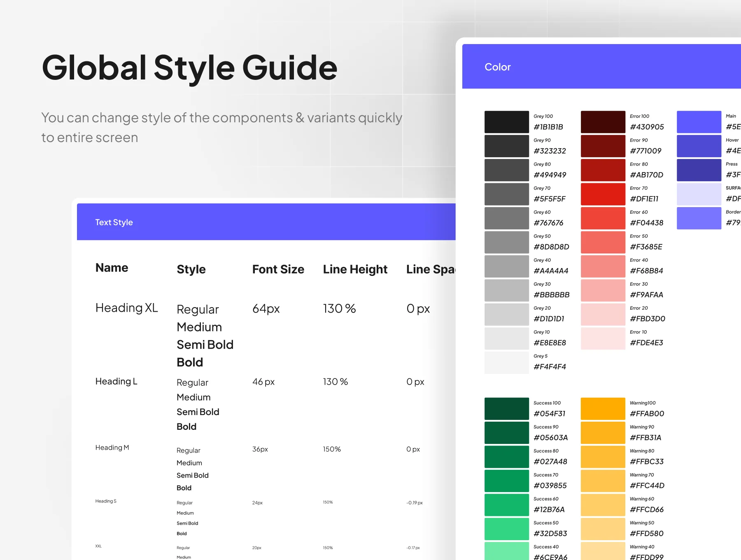Select the Success 100 #054F31 swatch
The width and height of the screenshot is (741, 560).
pyautogui.click(x=506, y=408)
